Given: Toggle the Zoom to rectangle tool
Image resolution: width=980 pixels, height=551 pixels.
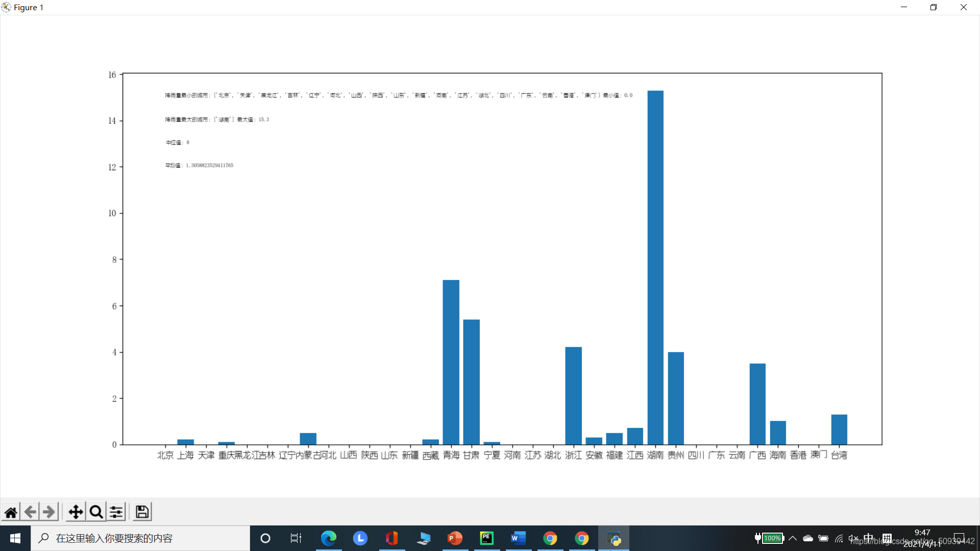Looking at the screenshot, I should pyautogui.click(x=96, y=512).
